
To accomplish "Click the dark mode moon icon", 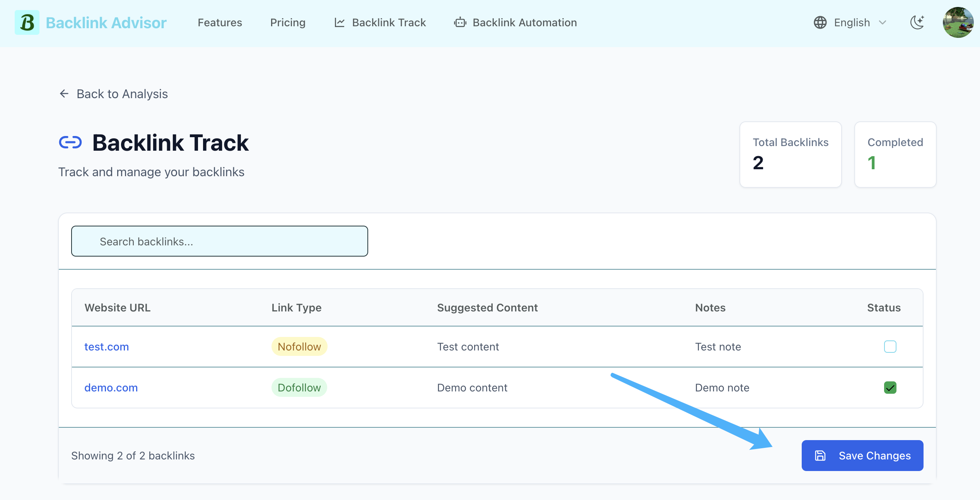I will point(917,22).
